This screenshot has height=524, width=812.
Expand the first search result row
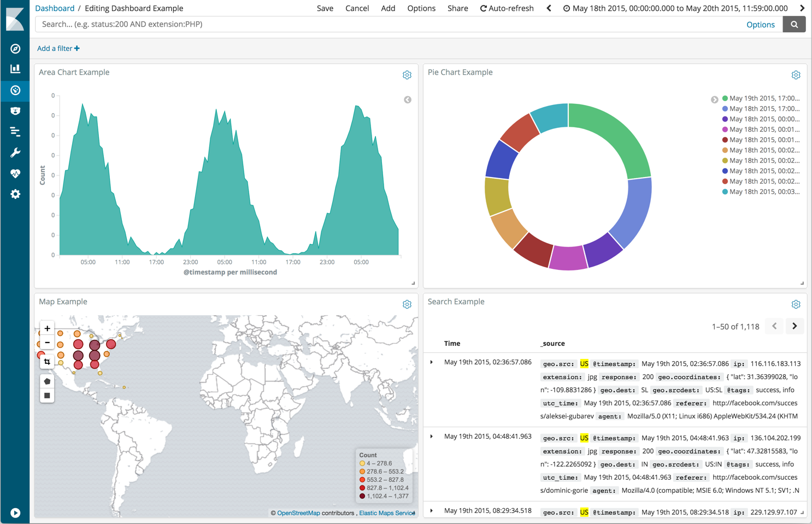[431, 362]
